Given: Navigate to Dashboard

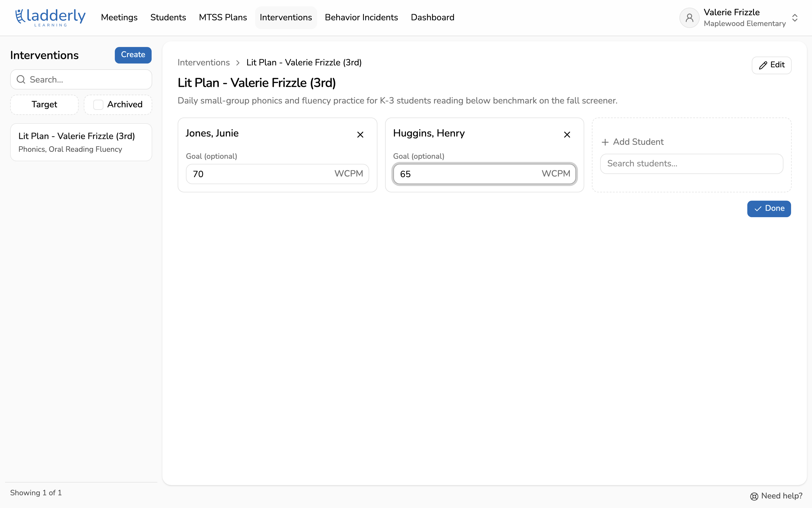Looking at the screenshot, I should [x=432, y=18].
